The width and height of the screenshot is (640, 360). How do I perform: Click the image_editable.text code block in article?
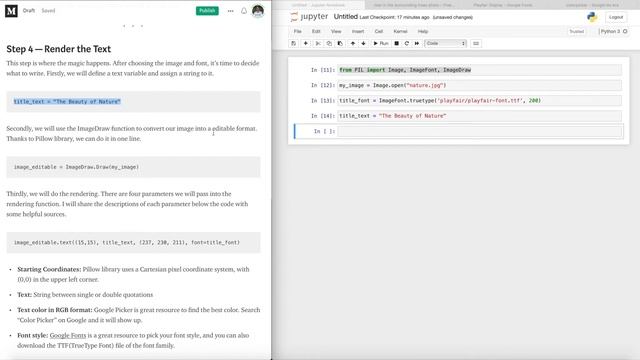pos(133,242)
